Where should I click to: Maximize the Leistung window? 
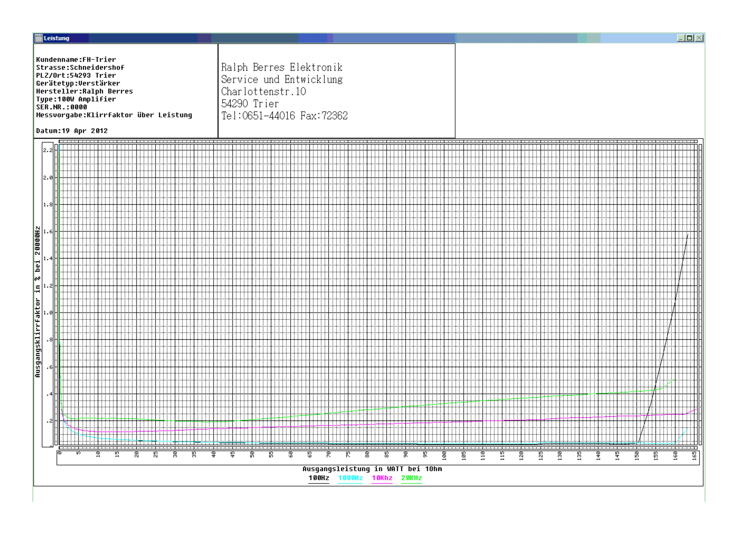(689, 38)
